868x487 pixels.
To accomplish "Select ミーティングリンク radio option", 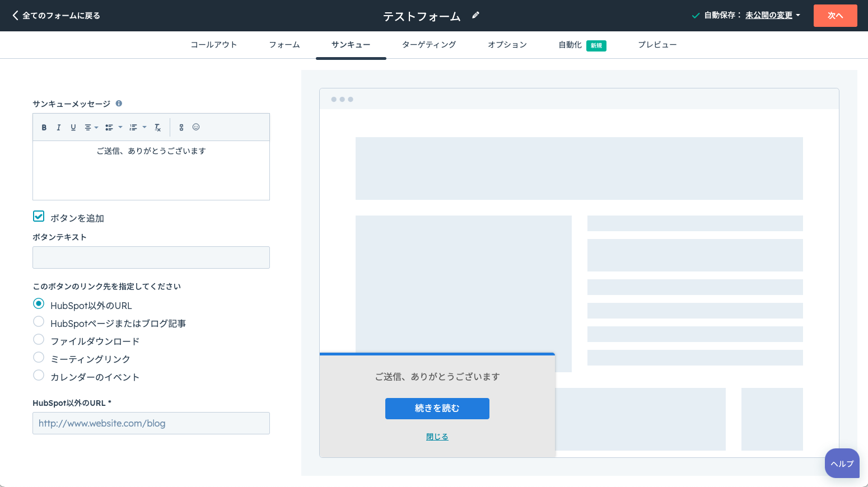I will [39, 357].
